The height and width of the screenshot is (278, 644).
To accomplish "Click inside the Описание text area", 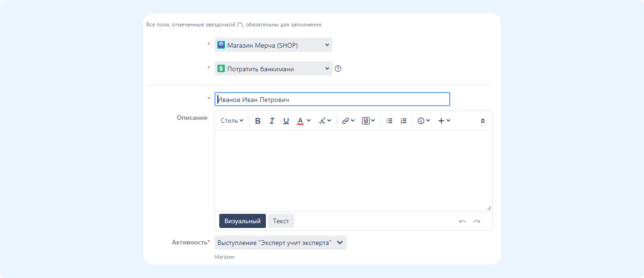I will click(354, 170).
